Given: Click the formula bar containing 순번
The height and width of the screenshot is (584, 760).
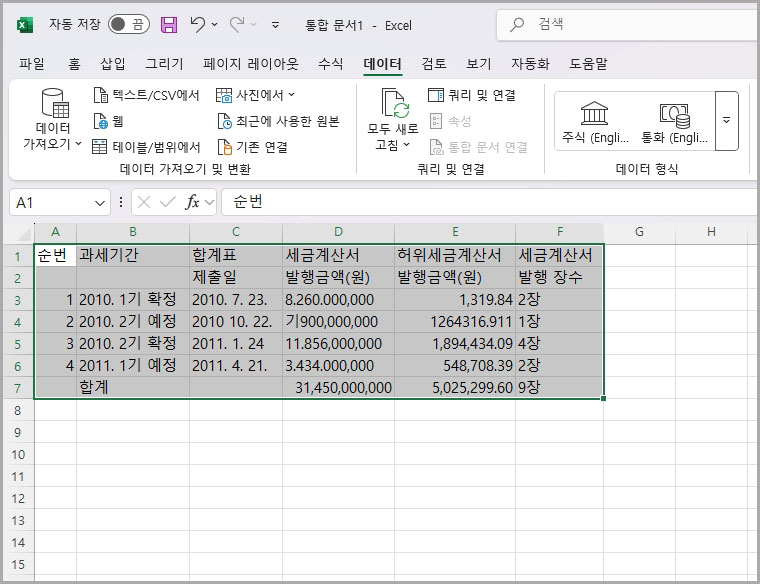Looking at the screenshot, I should (491, 202).
